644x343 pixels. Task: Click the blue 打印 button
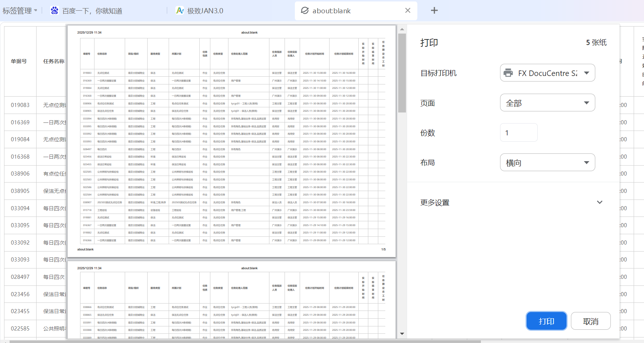tap(547, 321)
